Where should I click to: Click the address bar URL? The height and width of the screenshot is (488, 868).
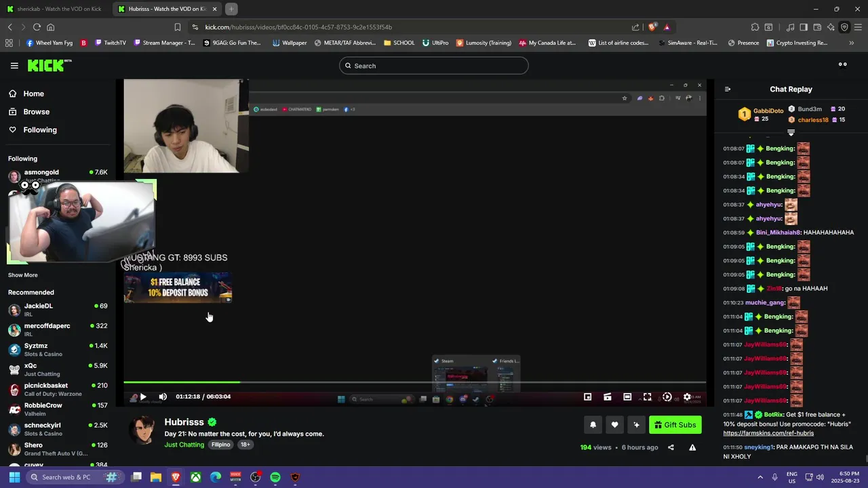point(298,27)
